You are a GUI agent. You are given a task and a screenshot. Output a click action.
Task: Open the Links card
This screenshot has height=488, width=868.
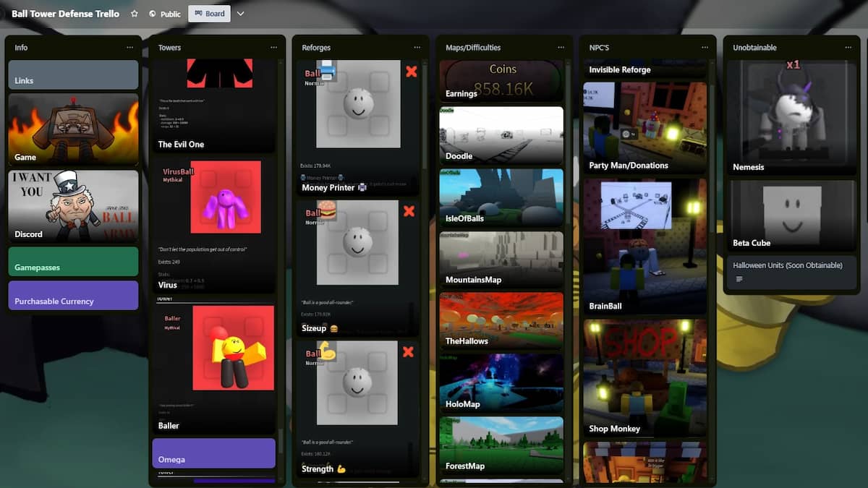(73, 75)
